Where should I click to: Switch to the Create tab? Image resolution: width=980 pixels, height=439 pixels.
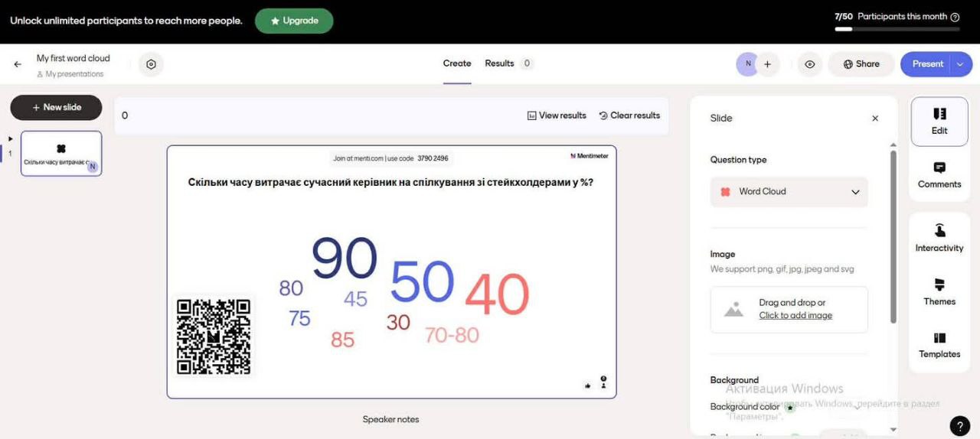(457, 63)
